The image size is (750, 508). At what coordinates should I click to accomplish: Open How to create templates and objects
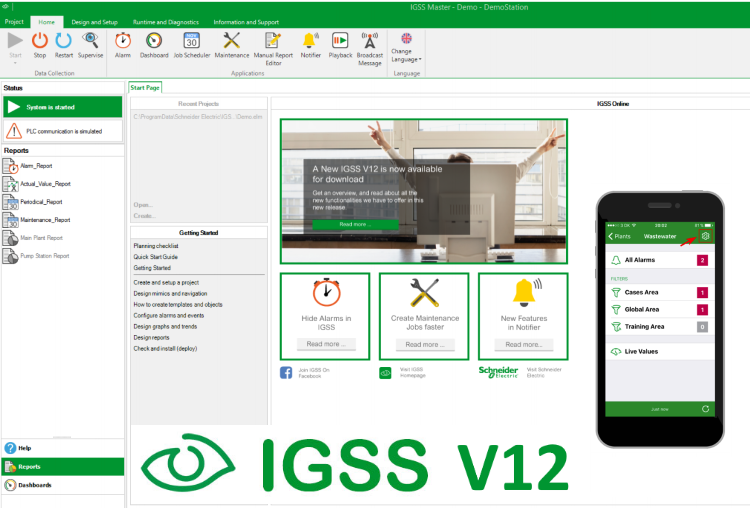coord(178,305)
